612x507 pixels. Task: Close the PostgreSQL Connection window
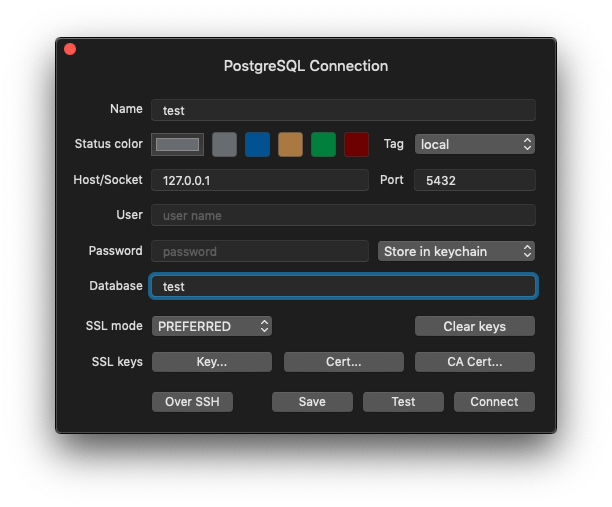coord(70,49)
